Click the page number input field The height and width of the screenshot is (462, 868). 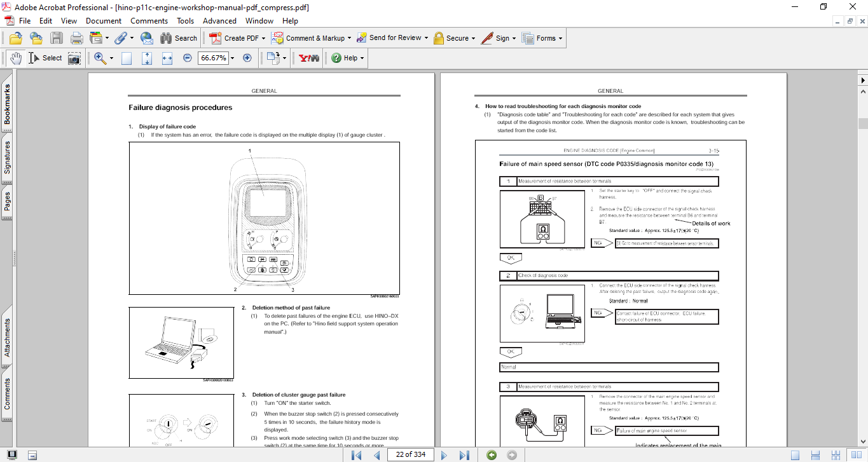(411, 454)
